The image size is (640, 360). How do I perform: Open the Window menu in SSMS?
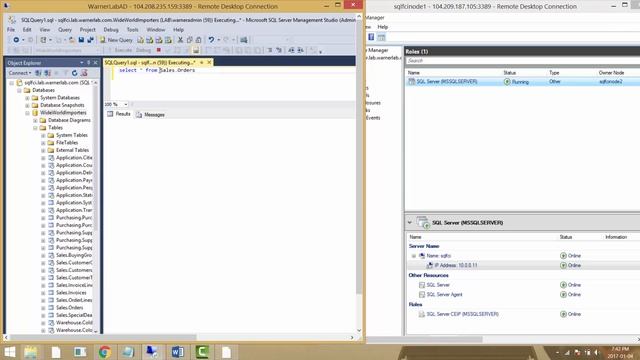point(156,30)
